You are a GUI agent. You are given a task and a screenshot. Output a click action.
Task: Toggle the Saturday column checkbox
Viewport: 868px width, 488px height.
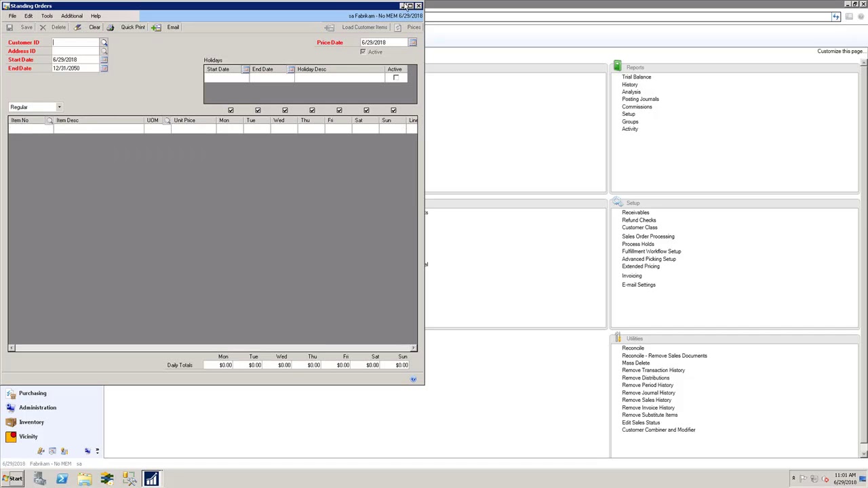[366, 110]
